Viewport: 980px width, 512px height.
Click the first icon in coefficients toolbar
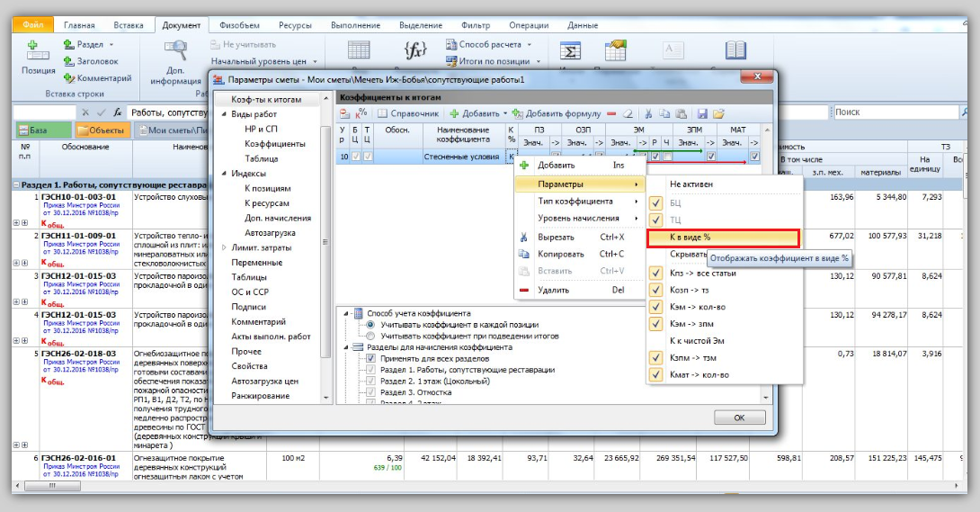point(344,113)
